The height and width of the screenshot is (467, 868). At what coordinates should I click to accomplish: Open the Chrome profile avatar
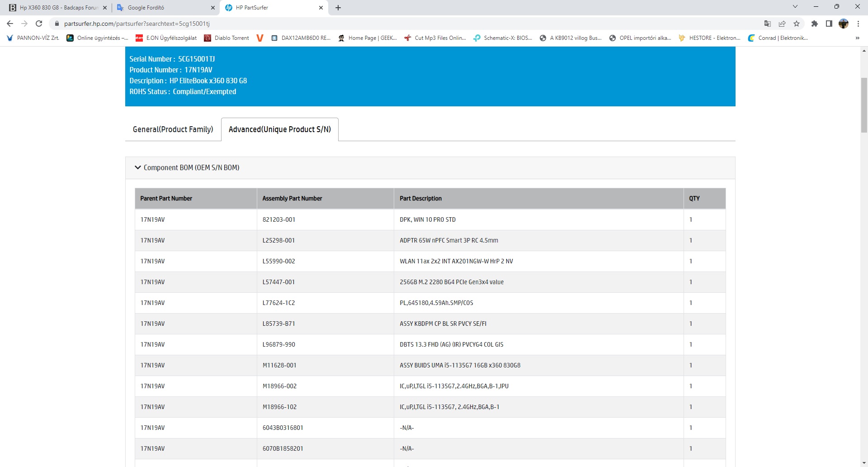pyautogui.click(x=844, y=24)
